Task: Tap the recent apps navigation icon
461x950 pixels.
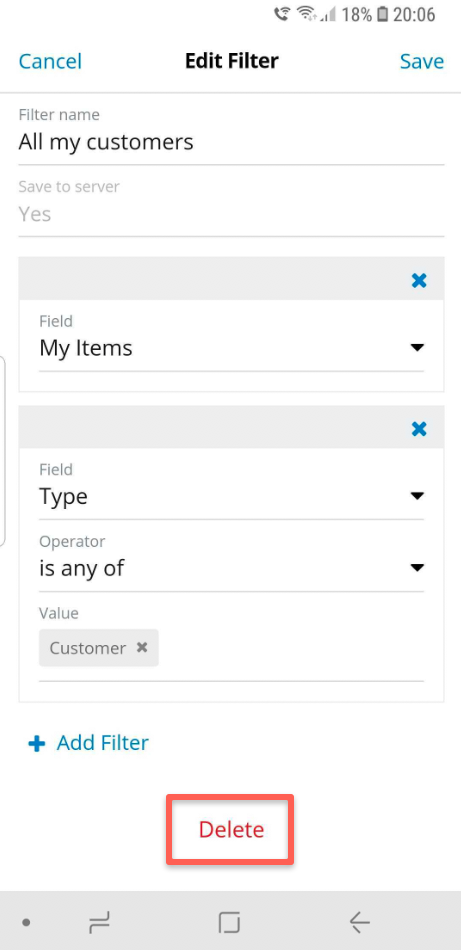Action: coord(99,922)
